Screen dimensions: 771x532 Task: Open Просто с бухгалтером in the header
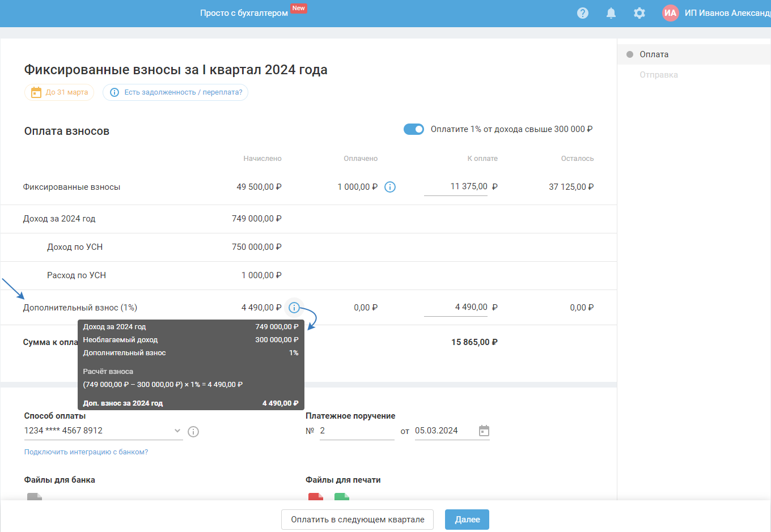[x=244, y=13]
